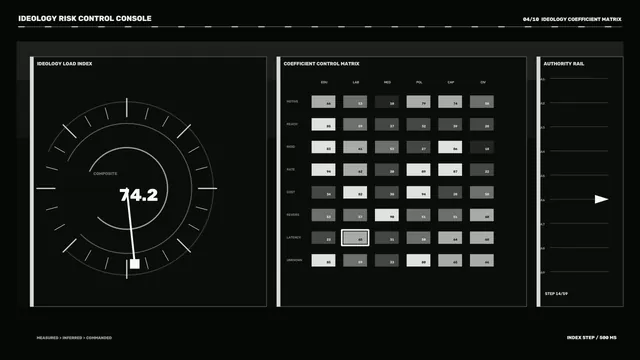Click the MOTIVE row EDU column cell
Screen dimensions: 640x360
point(323,102)
